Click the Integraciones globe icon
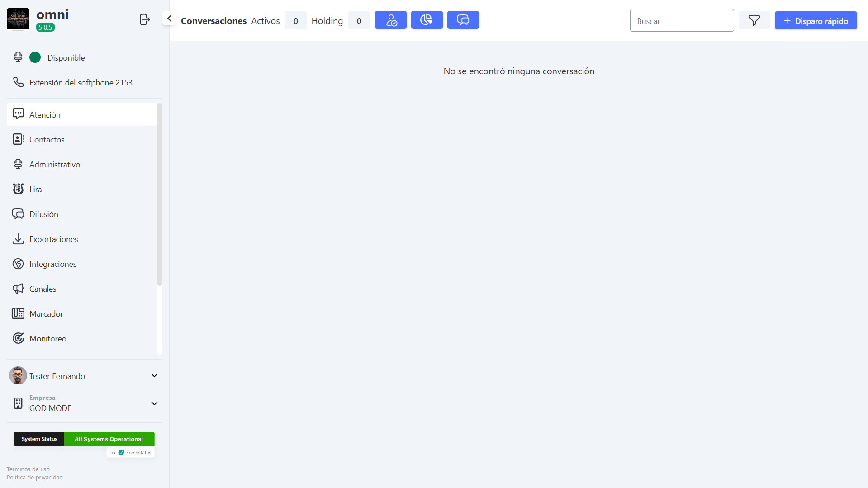 point(18,263)
